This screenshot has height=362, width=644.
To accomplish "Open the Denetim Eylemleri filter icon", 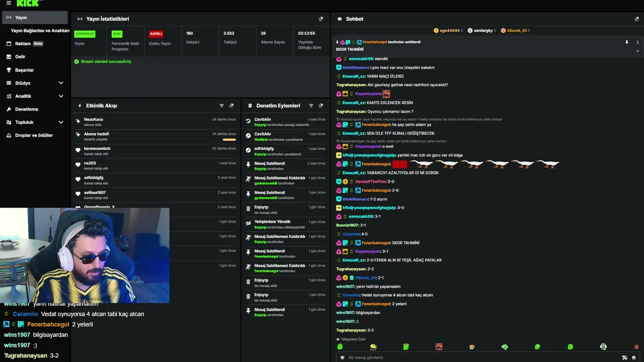I will pos(311,106).
